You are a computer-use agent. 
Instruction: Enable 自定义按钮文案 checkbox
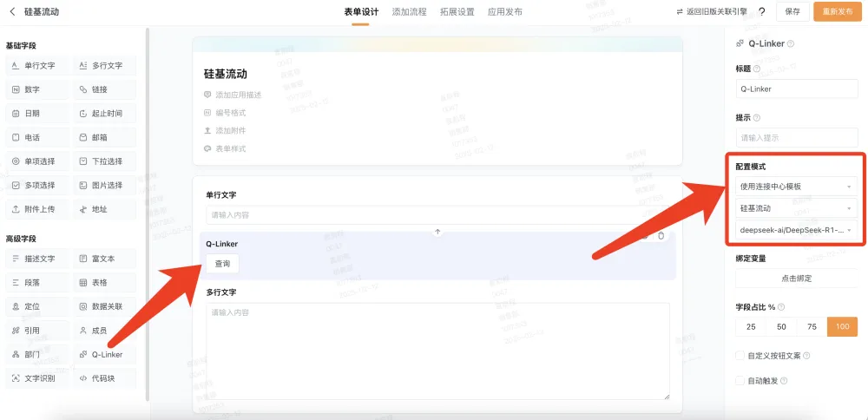click(x=740, y=355)
